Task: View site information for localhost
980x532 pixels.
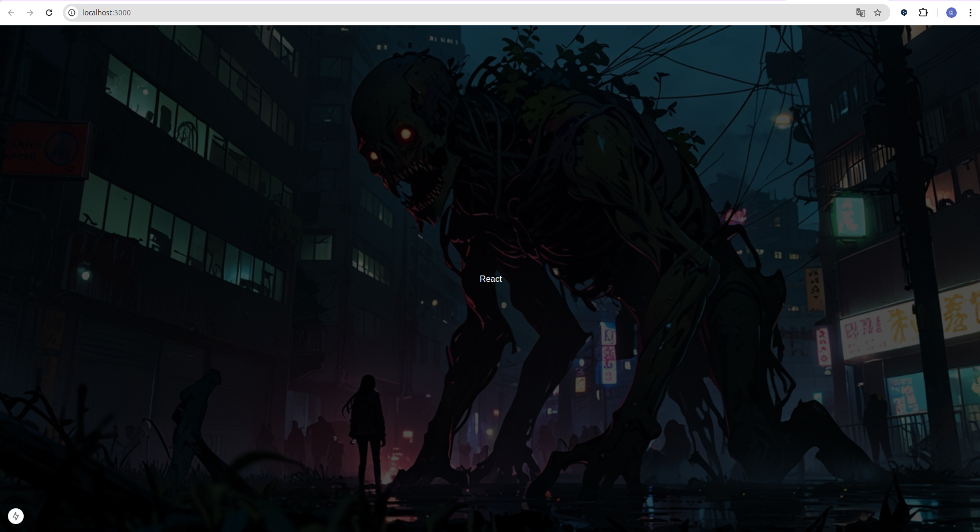Action: [x=72, y=13]
